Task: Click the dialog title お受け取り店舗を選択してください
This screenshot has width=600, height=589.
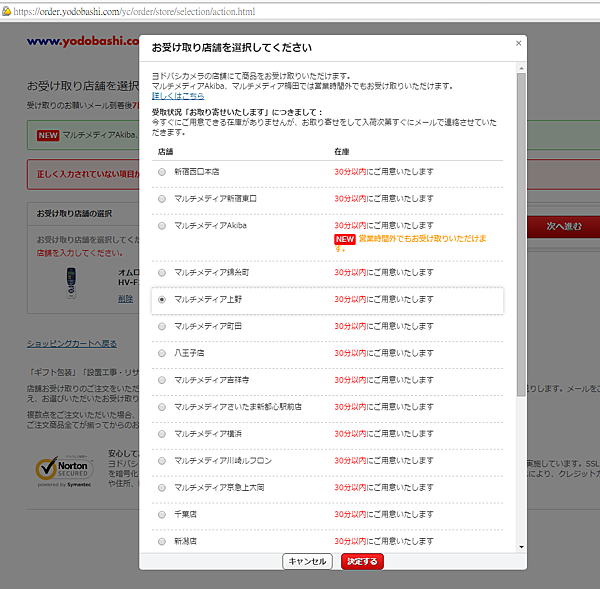Action: [232, 48]
